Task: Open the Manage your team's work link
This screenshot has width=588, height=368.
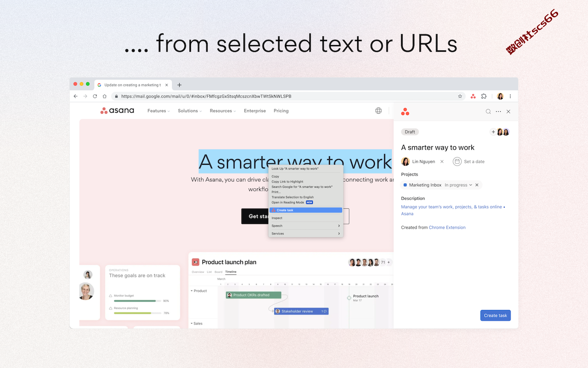Action: (453, 210)
